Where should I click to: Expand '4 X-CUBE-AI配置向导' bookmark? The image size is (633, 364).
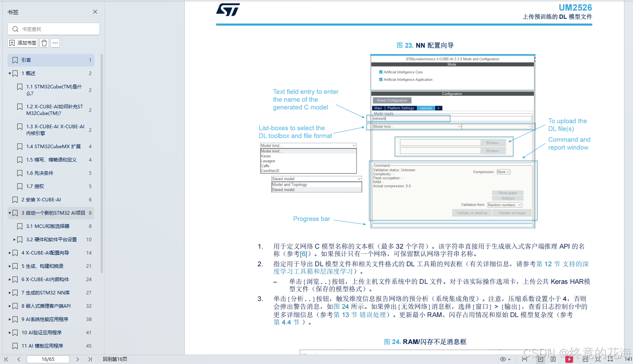tap(10, 253)
